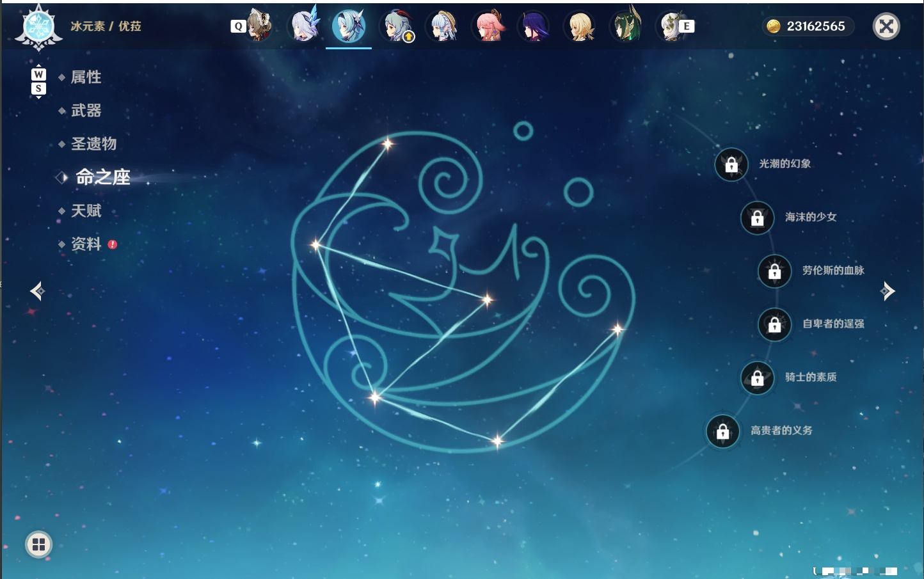Click the 自卑者的逞强 constellation label
The image size is (924, 579).
point(833,324)
